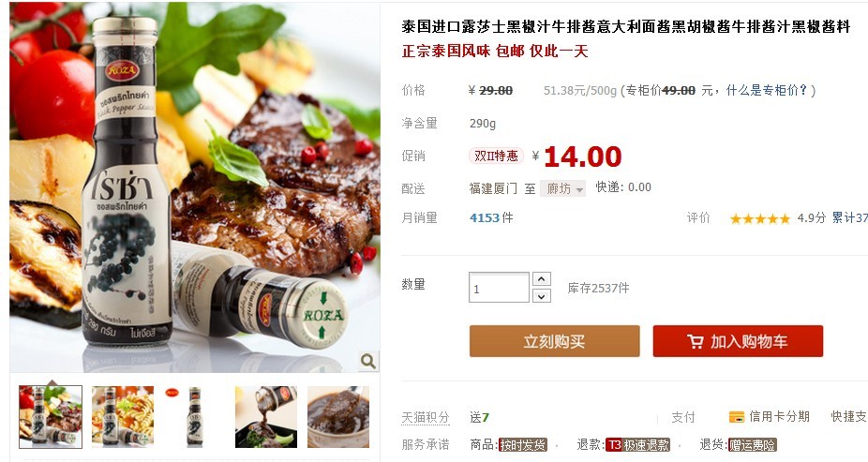
Task: Click the five-star rating icons
Action: [x=760, y=219]
